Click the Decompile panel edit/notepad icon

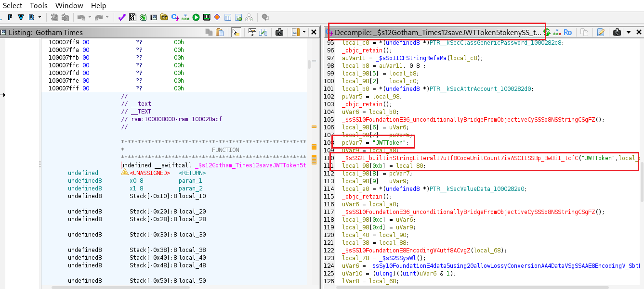pyautogui.click(x=601, y=32)
